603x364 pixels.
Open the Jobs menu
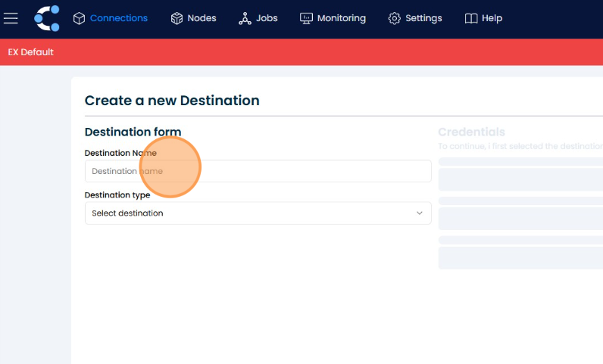click(x=267, y=18)
